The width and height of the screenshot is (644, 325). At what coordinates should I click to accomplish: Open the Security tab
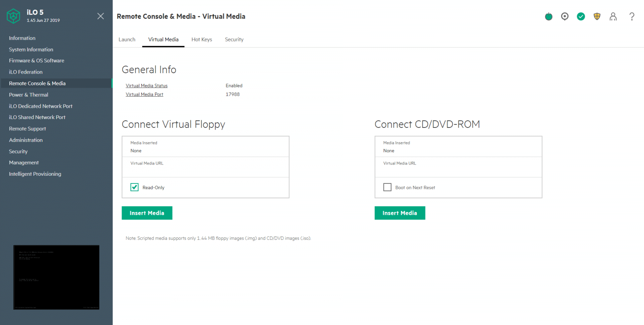(x=234, y=39)
